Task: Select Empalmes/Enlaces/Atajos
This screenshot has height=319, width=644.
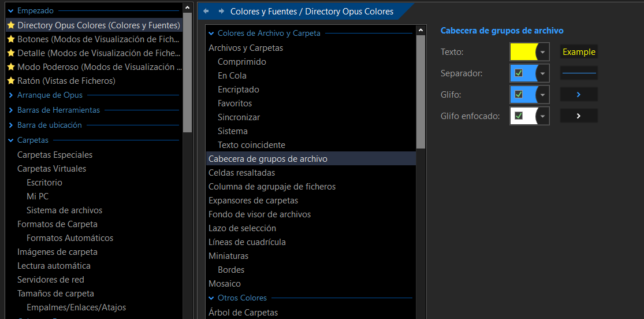Action: pos(76,307)
